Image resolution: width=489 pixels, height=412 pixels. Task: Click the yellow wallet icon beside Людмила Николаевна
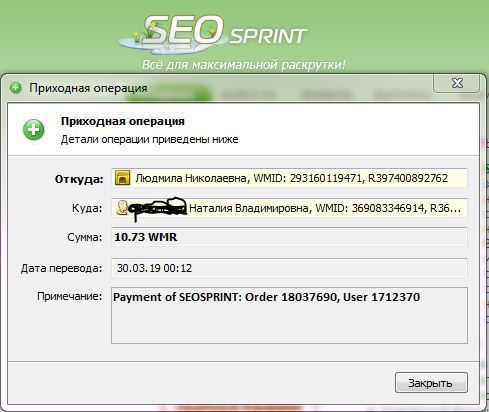click(122, 178)
